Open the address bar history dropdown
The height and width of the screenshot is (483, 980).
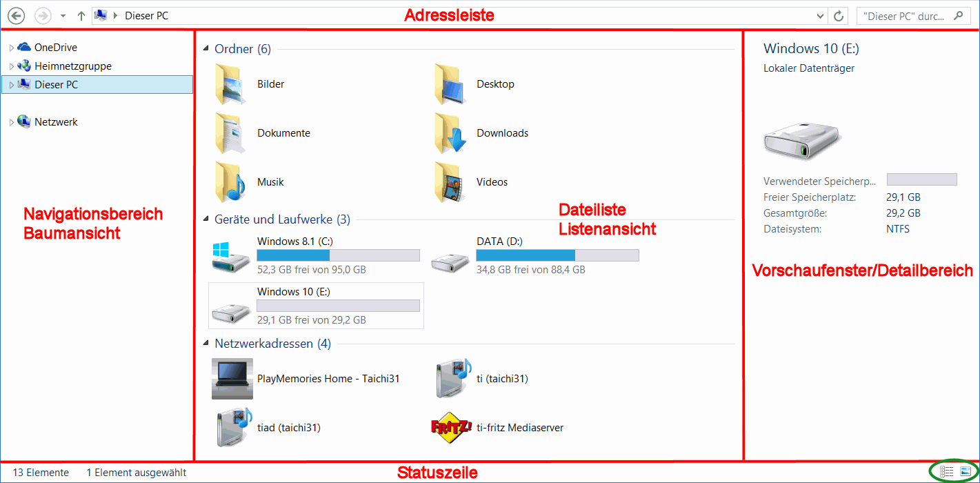pos(820,16)
